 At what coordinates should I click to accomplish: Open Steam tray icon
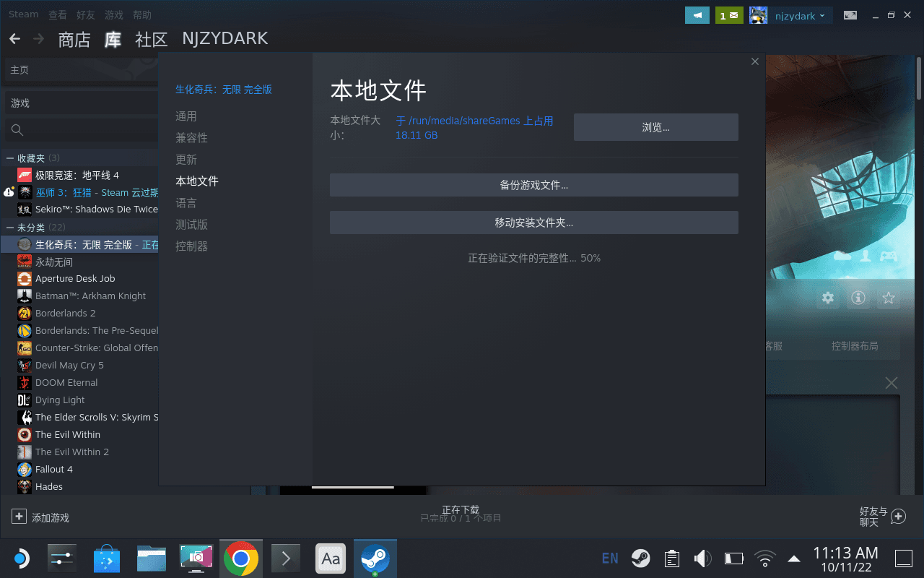(640, 558)
